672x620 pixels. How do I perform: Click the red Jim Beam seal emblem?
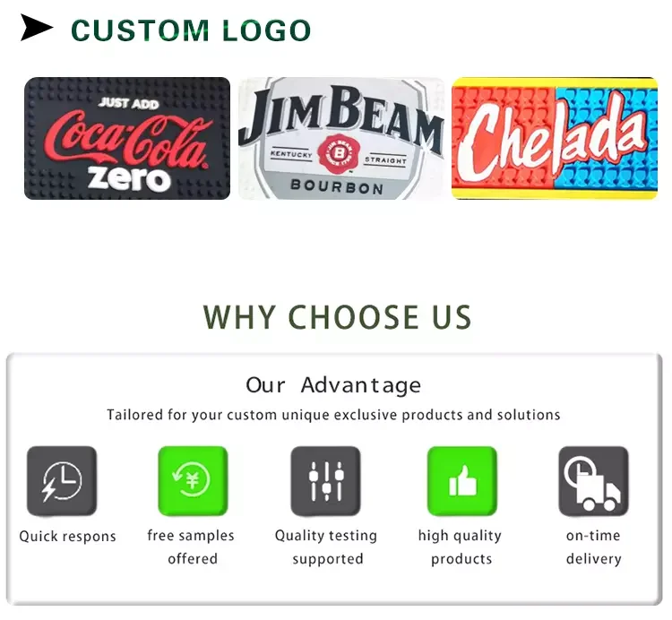click(339, 154)
